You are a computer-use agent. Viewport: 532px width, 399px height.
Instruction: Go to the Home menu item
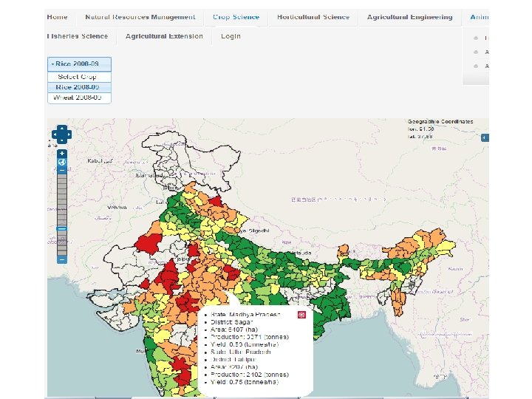click(x=58, y=17)
